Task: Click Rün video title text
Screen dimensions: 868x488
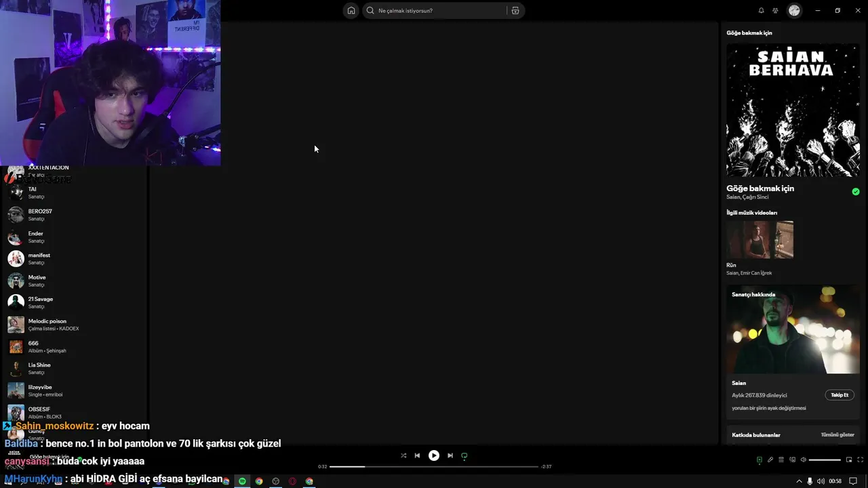Action: (x=731, y=265)
